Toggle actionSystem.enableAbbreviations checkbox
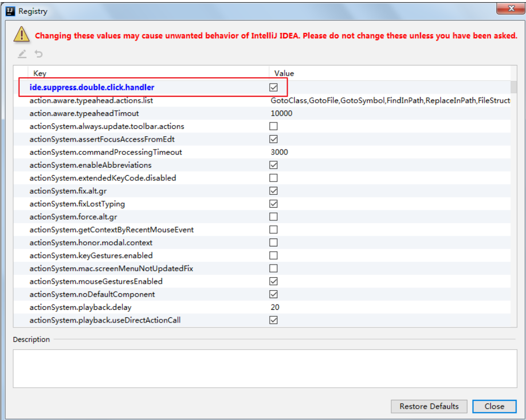The height and width of the screenshot is (420, 526). 273,165
